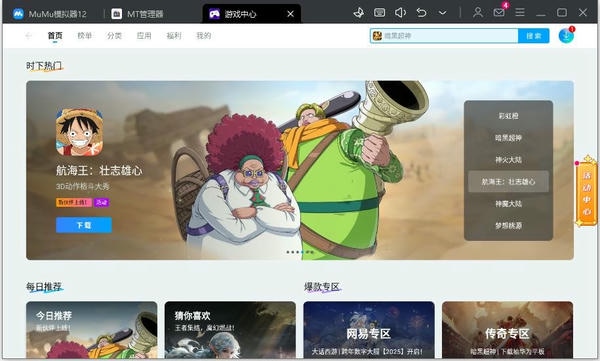Close the emulator window
The height and width of the screenshot is (361, 600).
[x=583, y=13]
